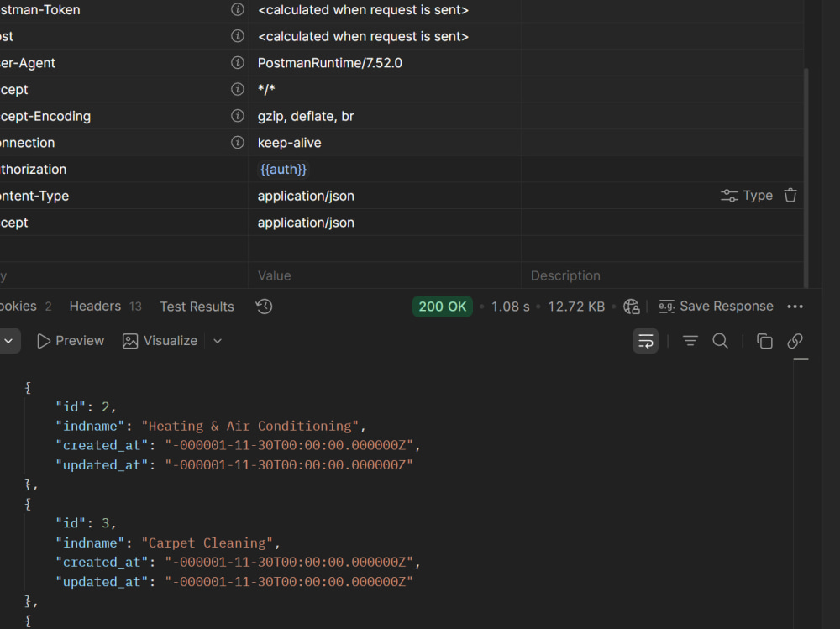
Task: Open the Test Results tab
Action: [197, 307]
